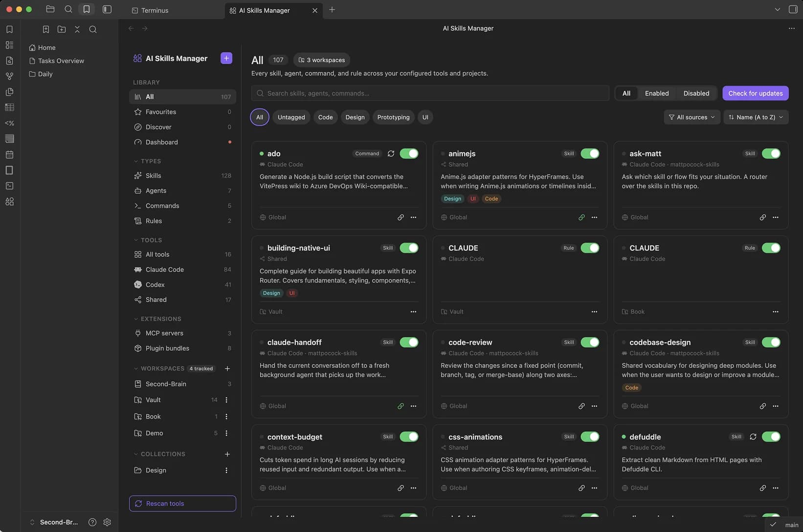Image resolution: width=803 pixels, height=532 pixels.
Task: Open help question mark icon
Action: tap(92, 522)
